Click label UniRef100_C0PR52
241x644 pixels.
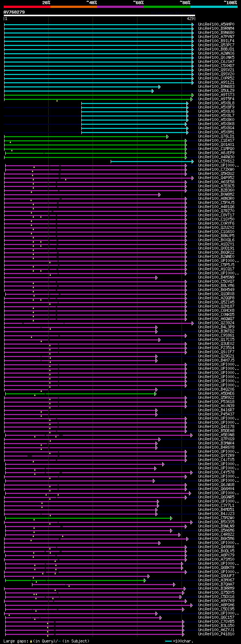(x=216, y=78)
